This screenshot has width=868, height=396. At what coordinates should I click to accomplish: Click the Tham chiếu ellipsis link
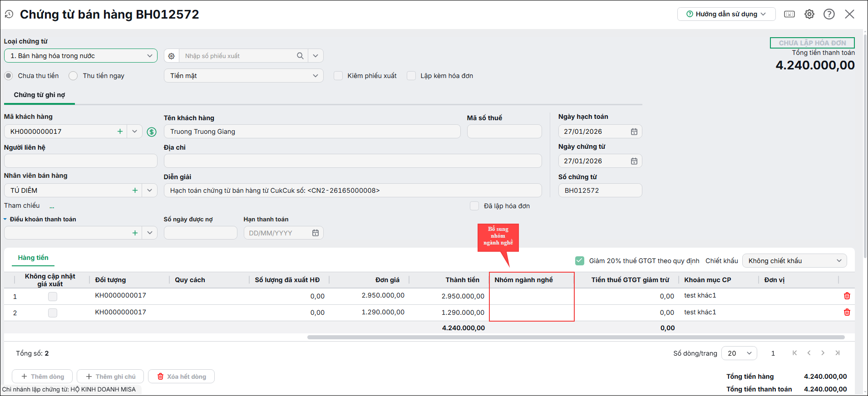[x=52, y=206]
